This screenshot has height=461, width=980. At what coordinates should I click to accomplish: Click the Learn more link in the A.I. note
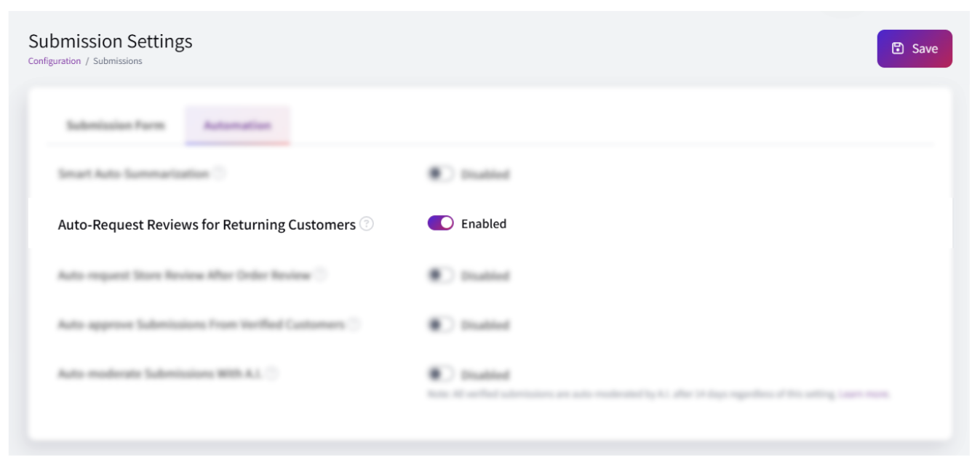click(x=864, y=393)
